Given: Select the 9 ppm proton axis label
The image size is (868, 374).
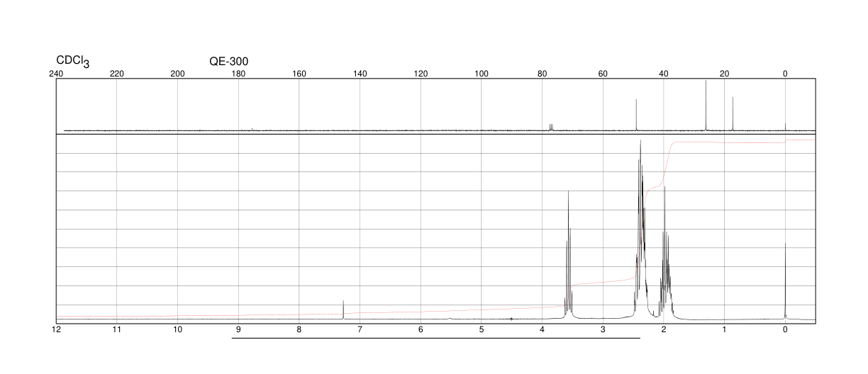Looking at the screenshot, I should [238, 329].
